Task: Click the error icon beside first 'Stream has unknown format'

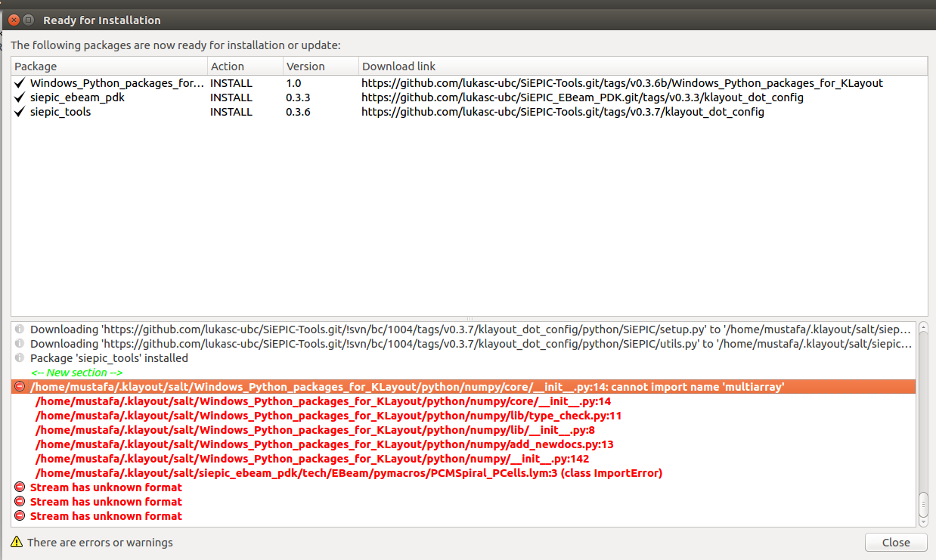Action: point(18,487)
